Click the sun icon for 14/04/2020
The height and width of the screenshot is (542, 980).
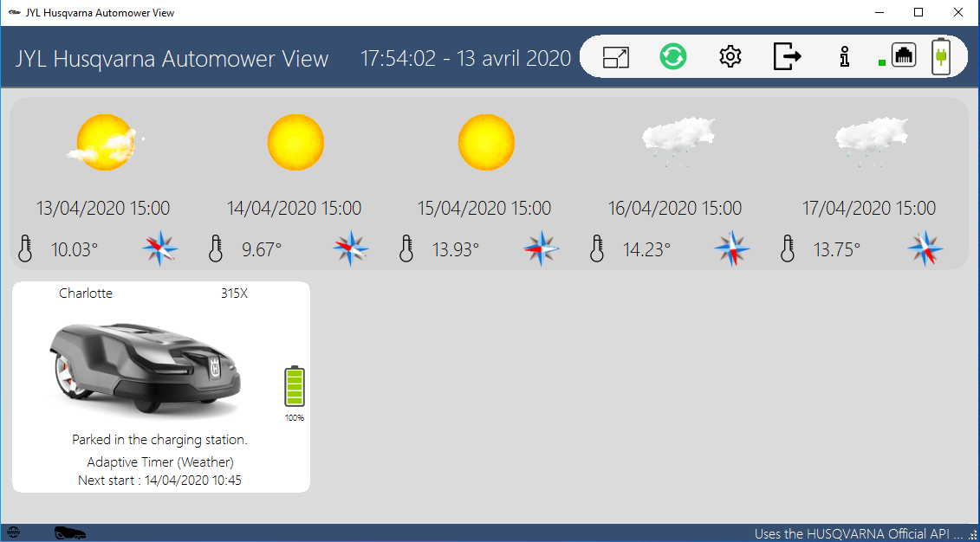(x=295, y=142)
